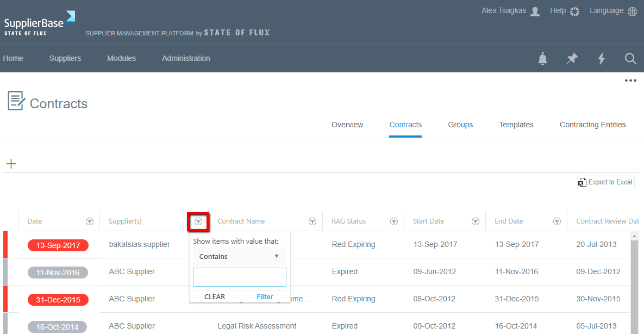Open filter on the Contract Name column
The height and width of the screenshot is (334, 644).
312,221
